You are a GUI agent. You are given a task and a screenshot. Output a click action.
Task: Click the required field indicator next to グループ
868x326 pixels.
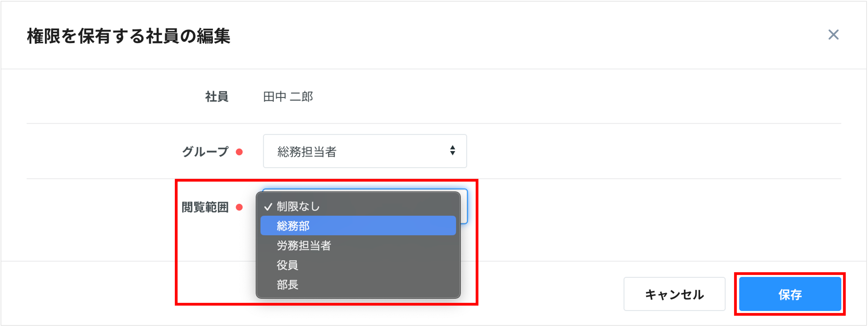click(239, 152)
